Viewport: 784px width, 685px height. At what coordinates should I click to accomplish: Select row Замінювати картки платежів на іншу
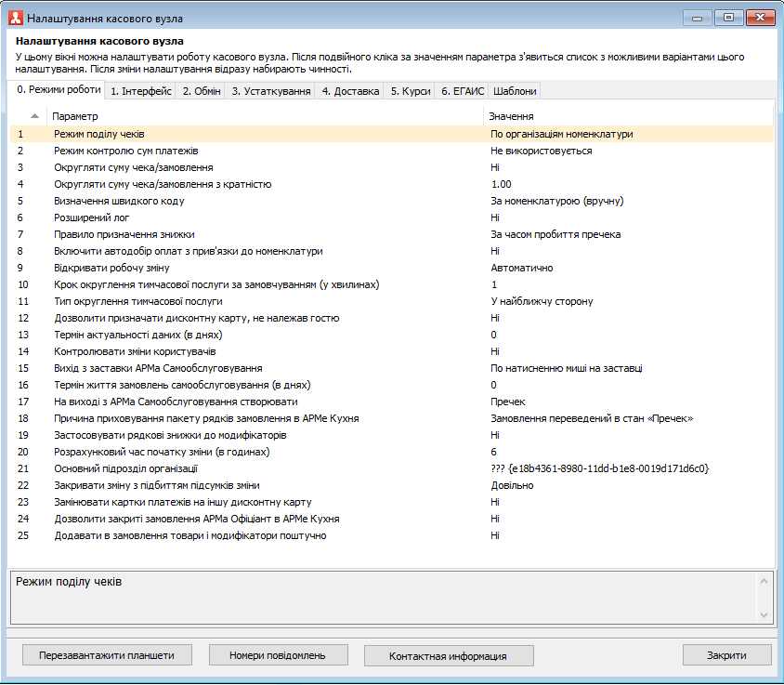tap(391, 503)
